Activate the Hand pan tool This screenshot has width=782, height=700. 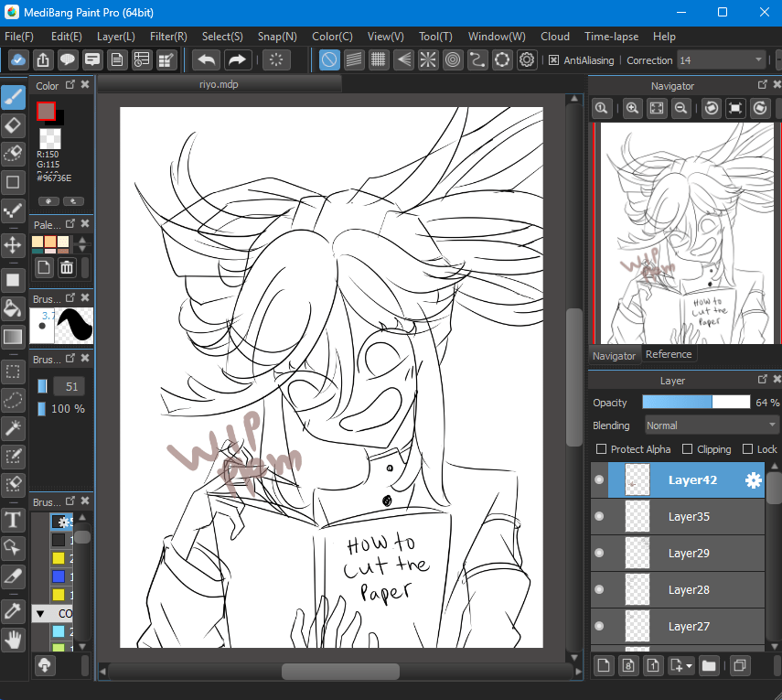(13, 639)
